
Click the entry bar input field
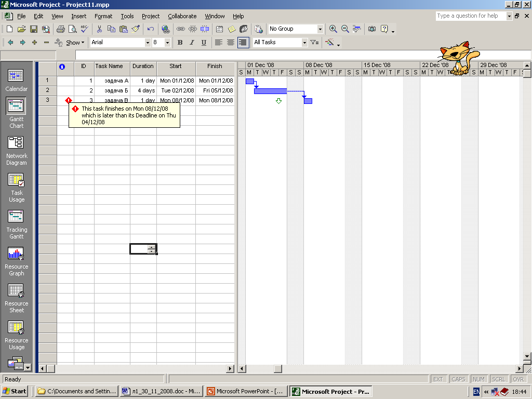303,55
